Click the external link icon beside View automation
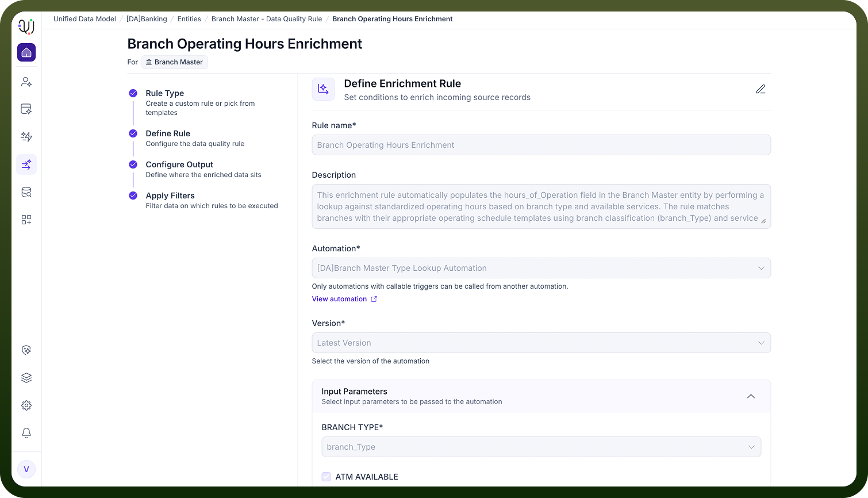 point(374,299)
